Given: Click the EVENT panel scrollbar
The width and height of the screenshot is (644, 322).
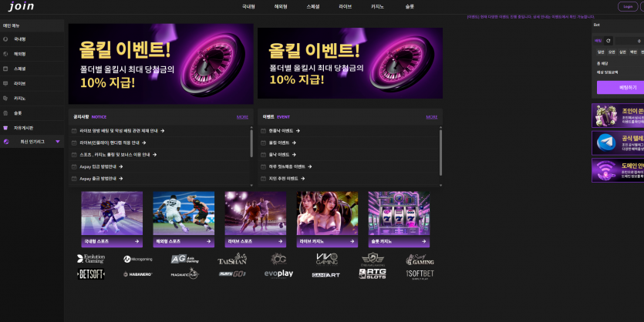Looking at the screenshot, I should [440, 152].
